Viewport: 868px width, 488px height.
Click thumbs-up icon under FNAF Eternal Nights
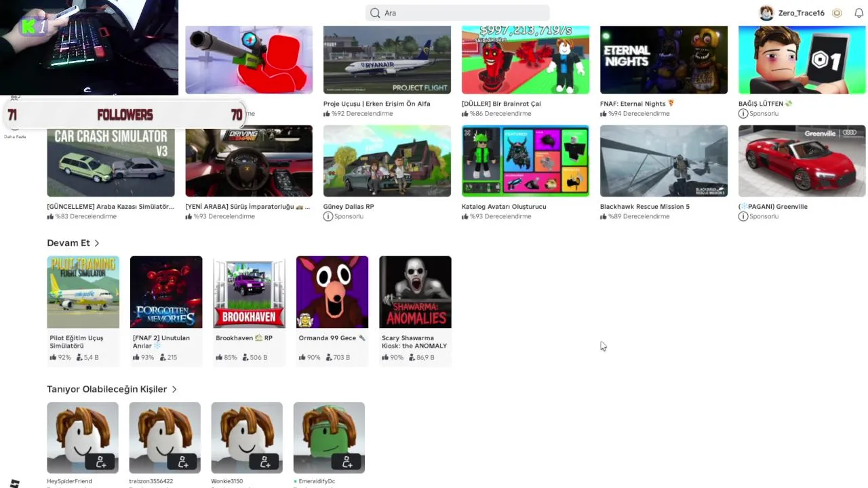point(604,113)
